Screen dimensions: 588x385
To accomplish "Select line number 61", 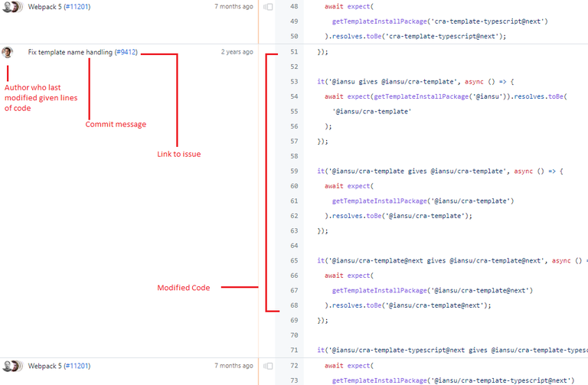I will pos(294,201).
